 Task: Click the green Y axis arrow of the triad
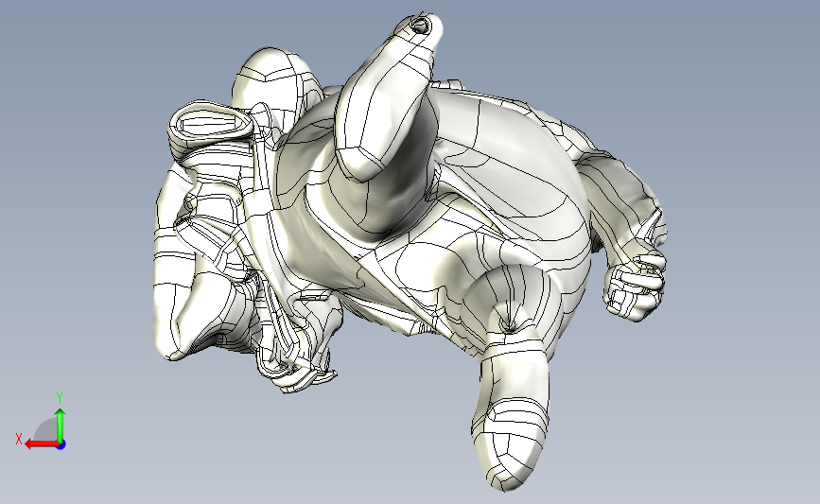click(x=61, y=426)
